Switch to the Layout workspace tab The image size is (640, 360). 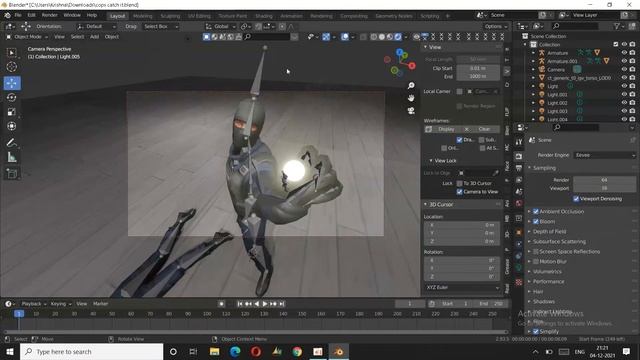pyautogui.click(x=118, y=16)
